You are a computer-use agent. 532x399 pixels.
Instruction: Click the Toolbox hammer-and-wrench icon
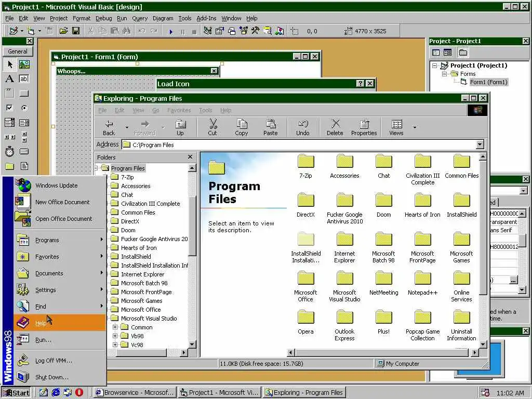(256, 31)
